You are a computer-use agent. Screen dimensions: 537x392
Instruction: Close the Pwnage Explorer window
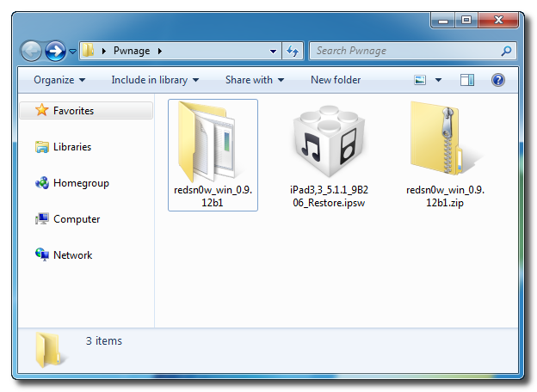(x=498, y=21)
